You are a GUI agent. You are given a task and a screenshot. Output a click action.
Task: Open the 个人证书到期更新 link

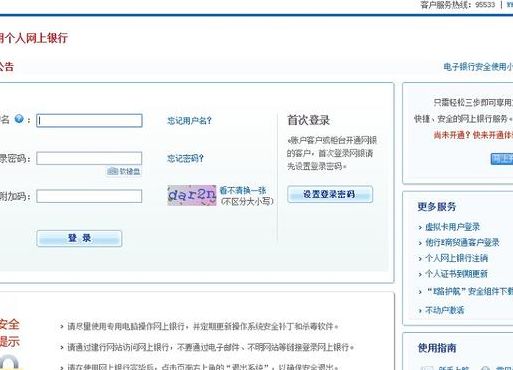(x=456, y=274)
